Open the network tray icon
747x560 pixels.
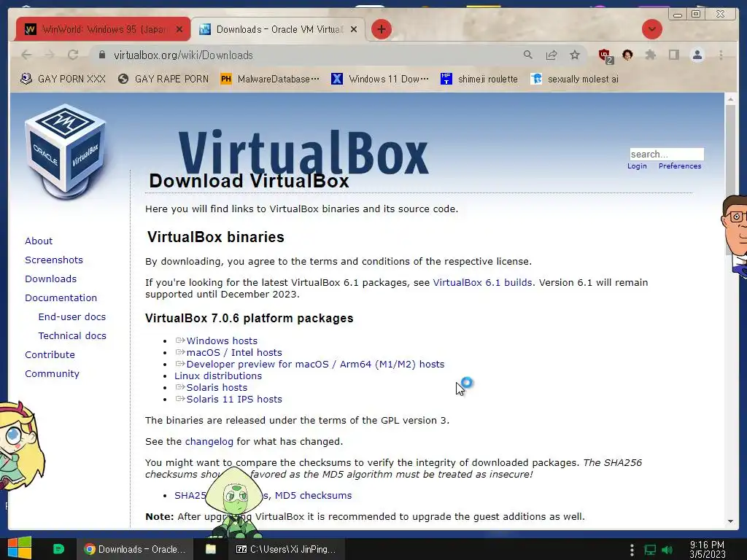[650, 550]
